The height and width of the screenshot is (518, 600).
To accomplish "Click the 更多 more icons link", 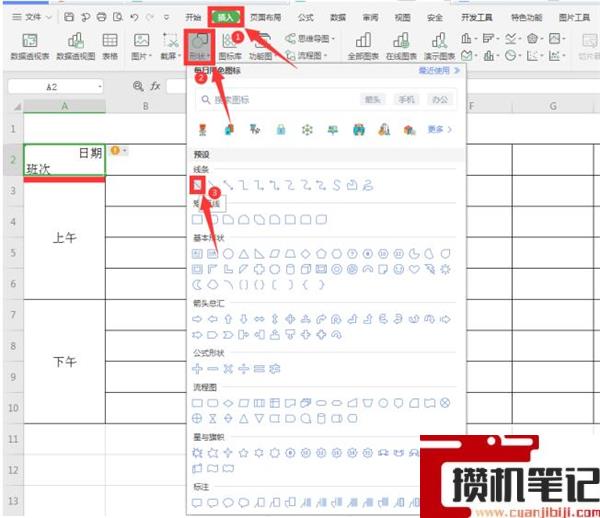I will pos(439,130).
